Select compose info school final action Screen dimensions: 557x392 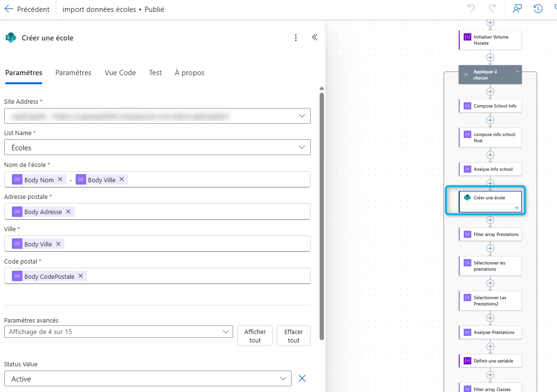pyautogui.click(x=490, y=137)
